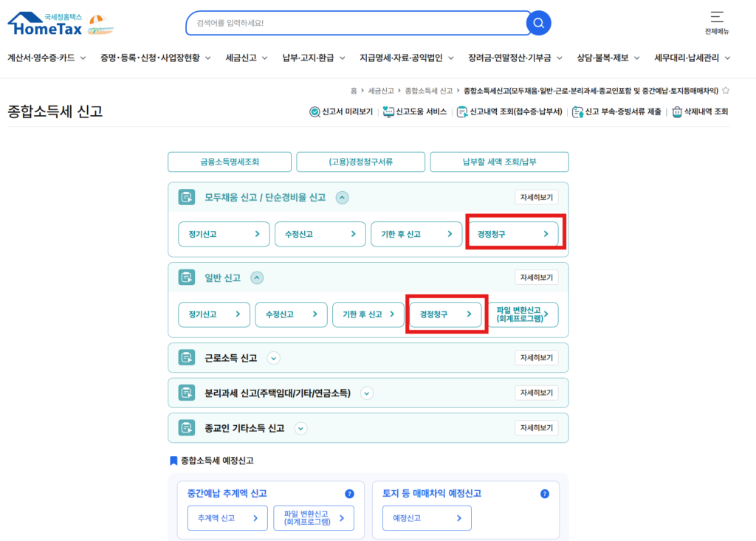Open 세무대리·납세관리 menu
756x541 pixels.
(x=692, y=58)
